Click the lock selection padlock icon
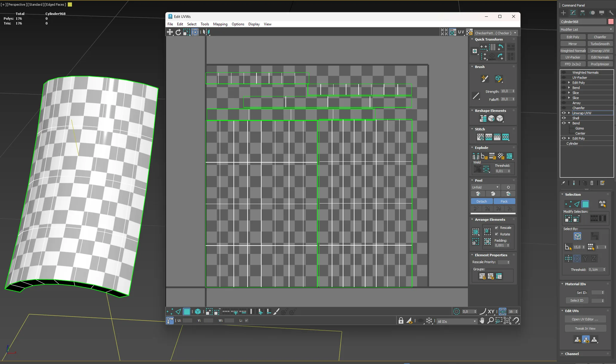The height and width of the screenshot is (364, 616). pyautogui.click(x=401, y=320)
